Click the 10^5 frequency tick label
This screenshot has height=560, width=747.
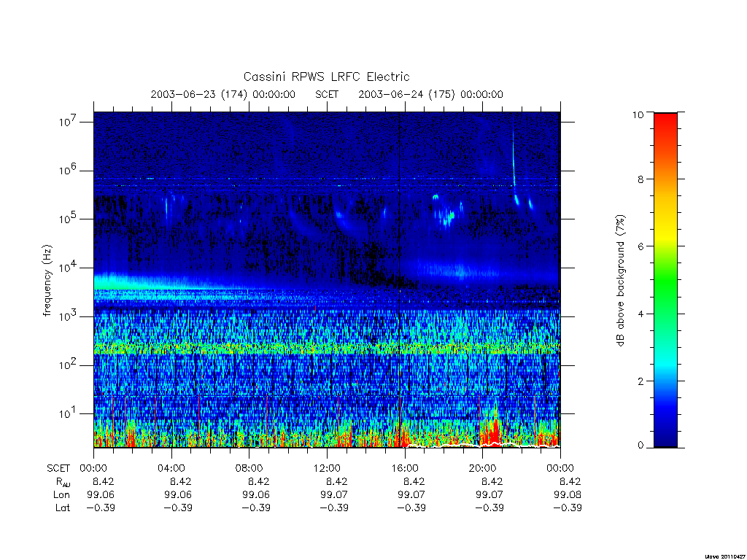click(x=69, y=219)
